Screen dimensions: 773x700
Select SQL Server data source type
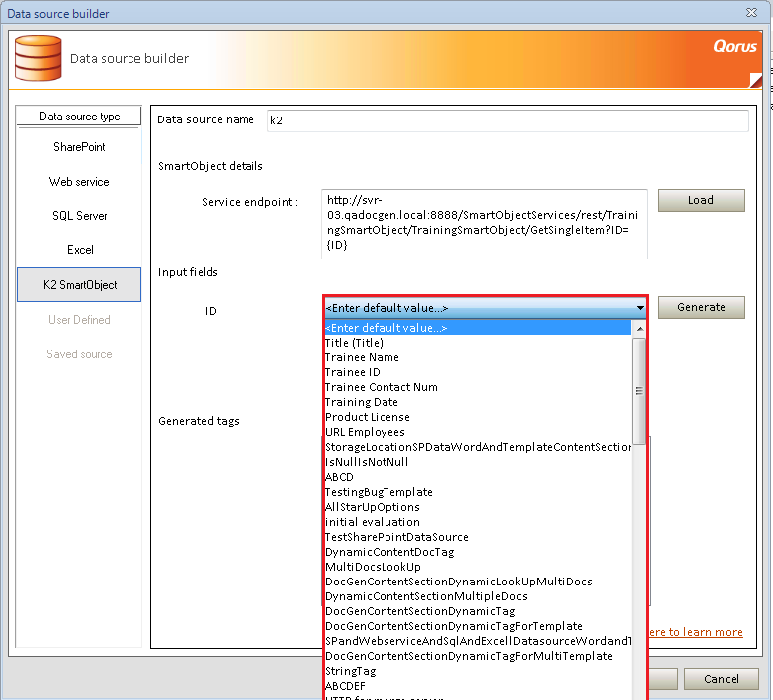pos(79,216)
